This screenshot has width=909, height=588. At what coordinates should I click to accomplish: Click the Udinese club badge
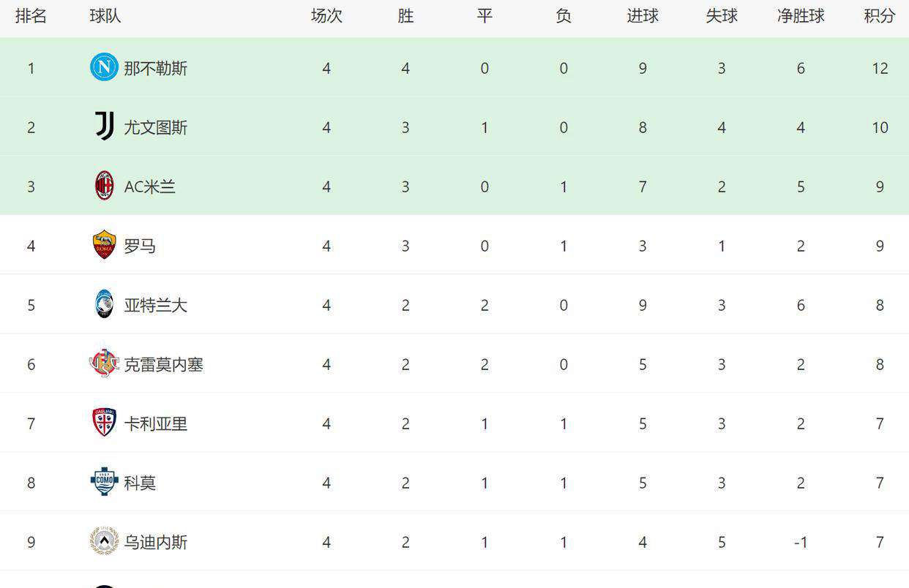coord(103,541)
